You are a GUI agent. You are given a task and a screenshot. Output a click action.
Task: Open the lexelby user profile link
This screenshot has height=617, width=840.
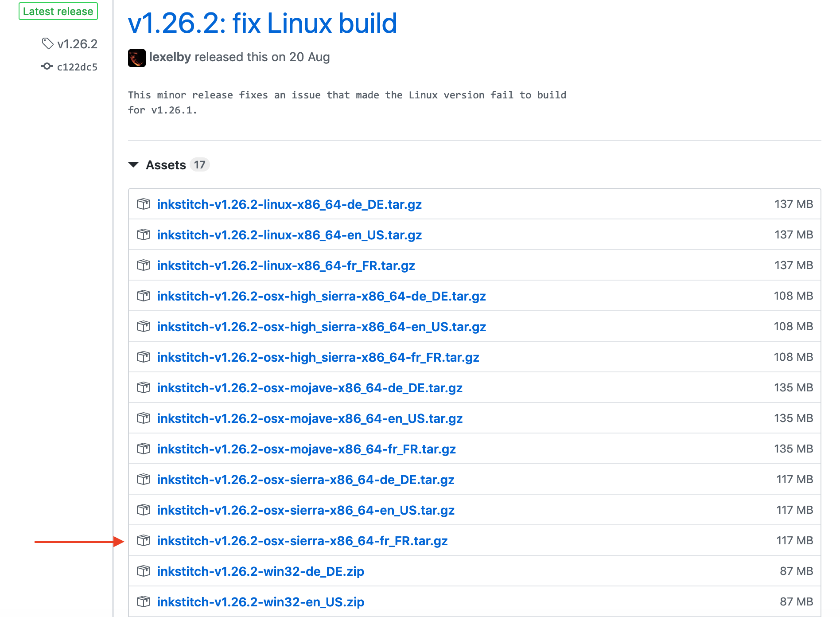170,57
